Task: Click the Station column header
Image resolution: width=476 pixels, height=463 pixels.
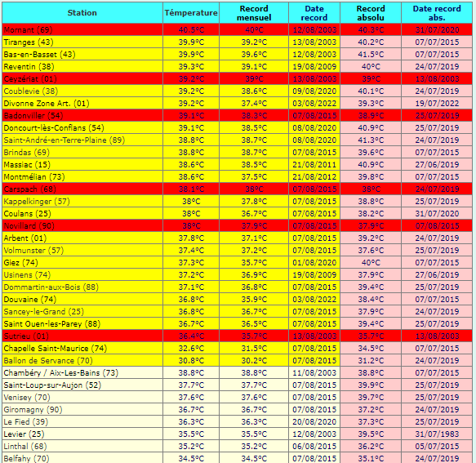Action: click(x=82, y=13)
